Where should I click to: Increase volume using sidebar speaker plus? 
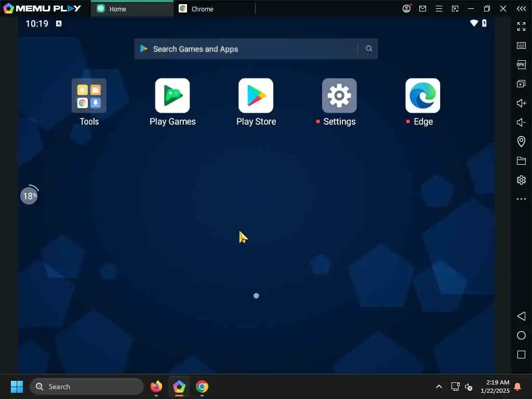[521, 103]
